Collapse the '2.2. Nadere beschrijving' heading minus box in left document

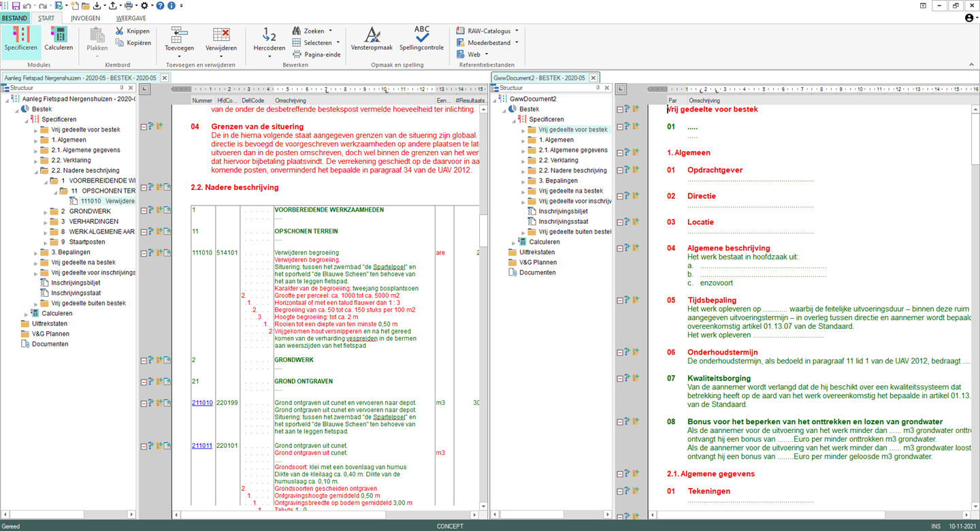144,187
